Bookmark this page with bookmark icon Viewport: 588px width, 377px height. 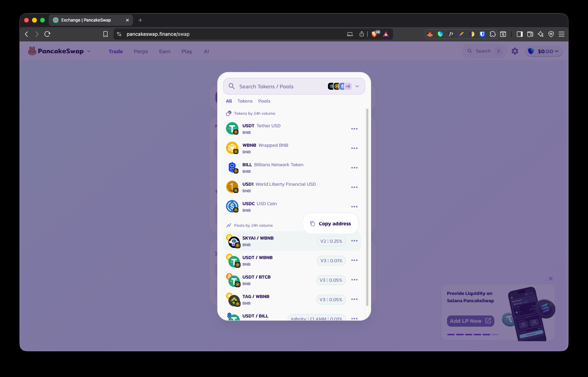coord(105,34)
